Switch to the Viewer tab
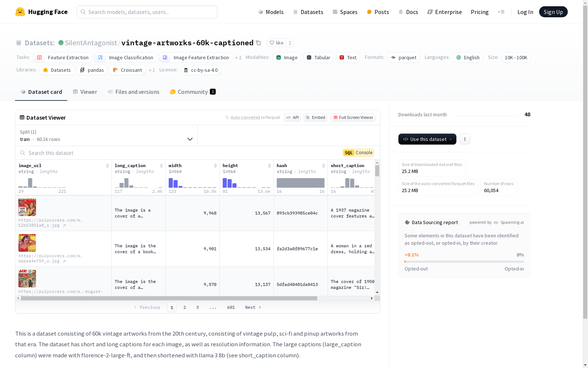This screenshot has height=368, width=588. pos(85,92)
